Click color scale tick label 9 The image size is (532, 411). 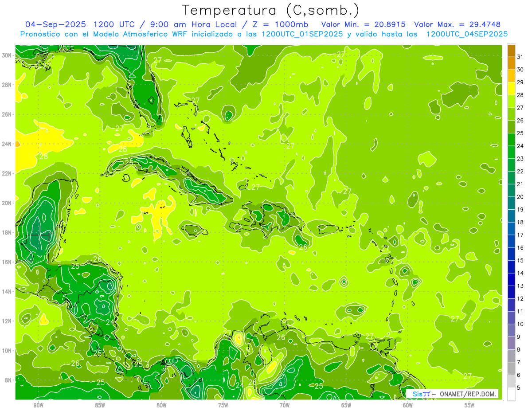[519, 337]
